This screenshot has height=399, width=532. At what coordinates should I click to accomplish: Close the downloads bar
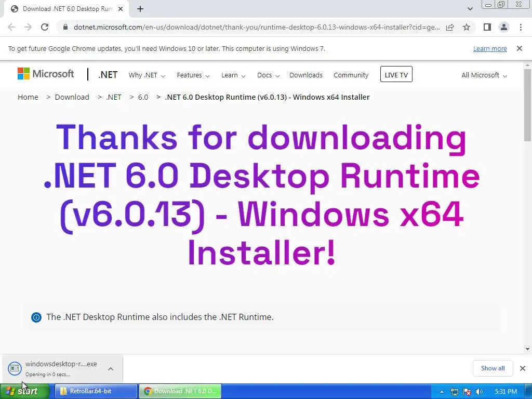point(523,368)
